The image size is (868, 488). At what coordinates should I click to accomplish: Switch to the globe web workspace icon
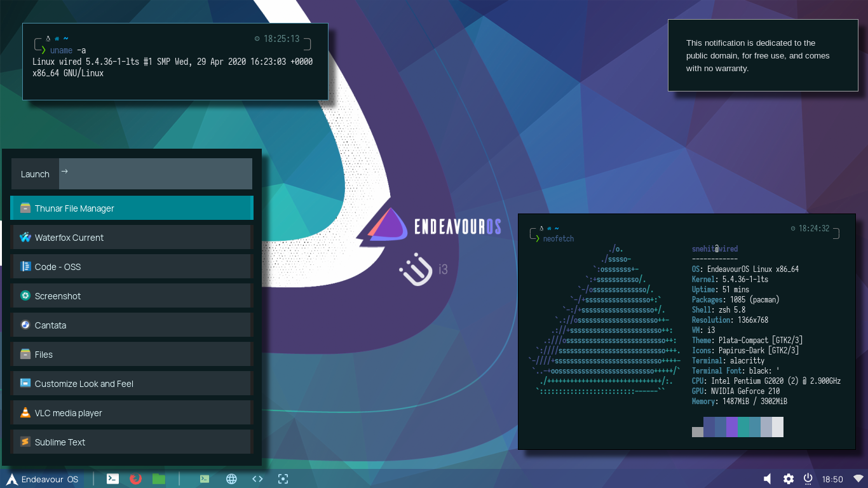(232, 479)
